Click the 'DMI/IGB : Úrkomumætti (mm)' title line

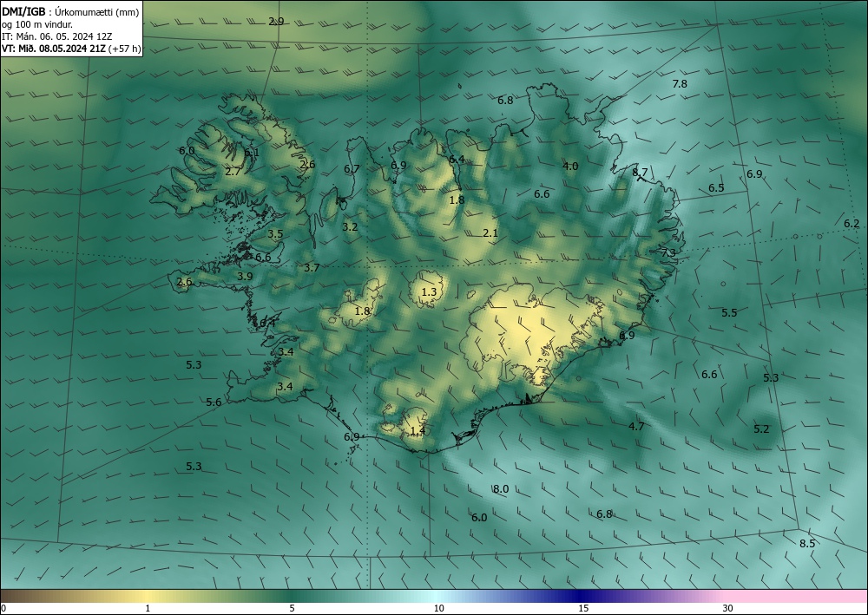70,12
